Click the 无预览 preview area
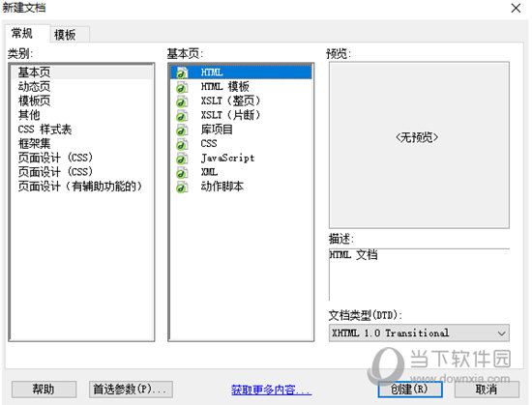 point(419,145)
